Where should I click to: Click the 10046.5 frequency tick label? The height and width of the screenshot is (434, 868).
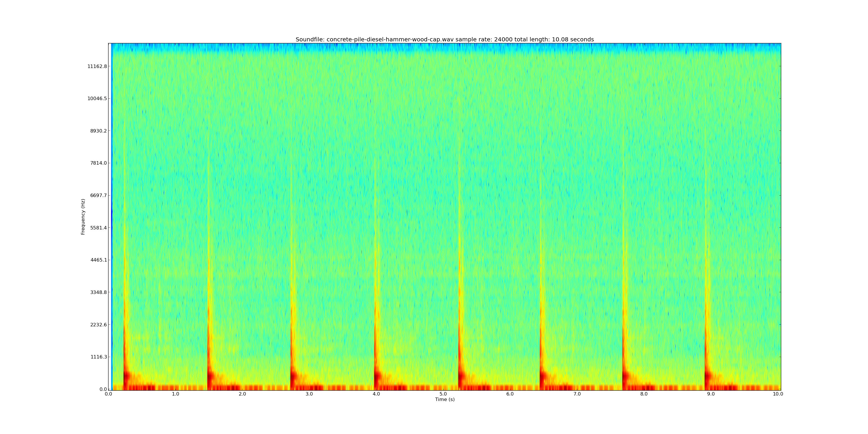click(x=97, y=99)
